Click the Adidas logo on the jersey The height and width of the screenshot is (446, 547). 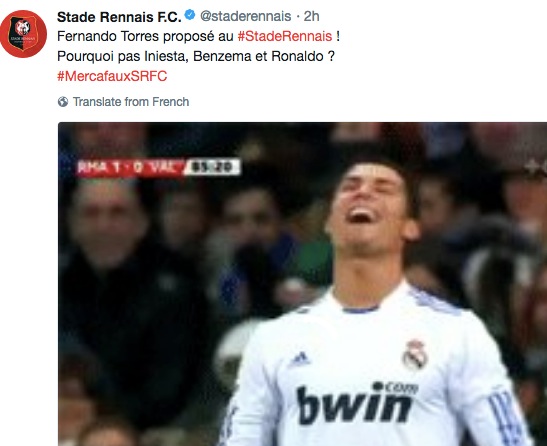pyautogui.click(x=299, y=359)
